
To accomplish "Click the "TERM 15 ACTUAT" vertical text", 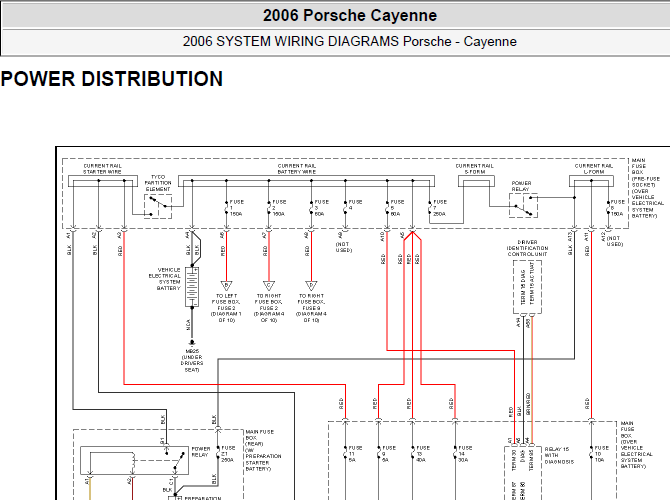I will point(532,285).
